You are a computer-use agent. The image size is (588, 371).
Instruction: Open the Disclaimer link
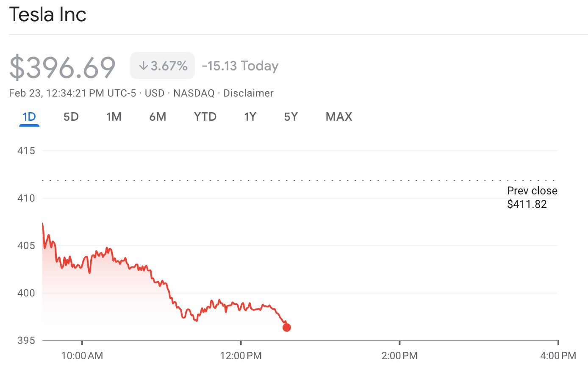coord(248,93)
